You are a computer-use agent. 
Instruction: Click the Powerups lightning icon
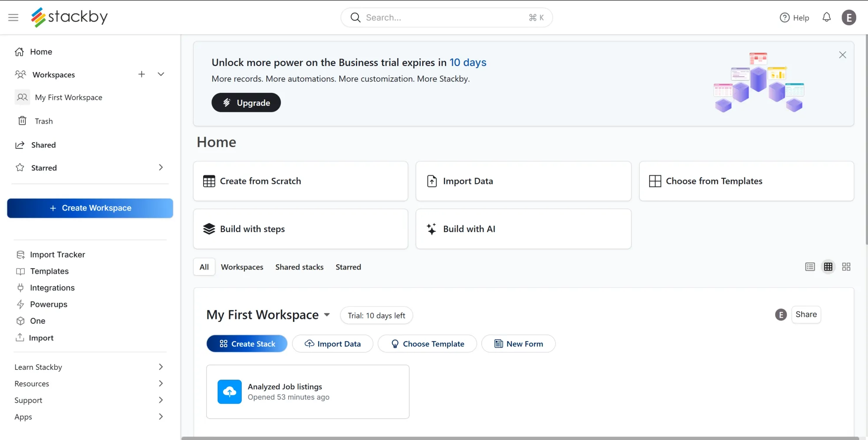tap(20, 304)
